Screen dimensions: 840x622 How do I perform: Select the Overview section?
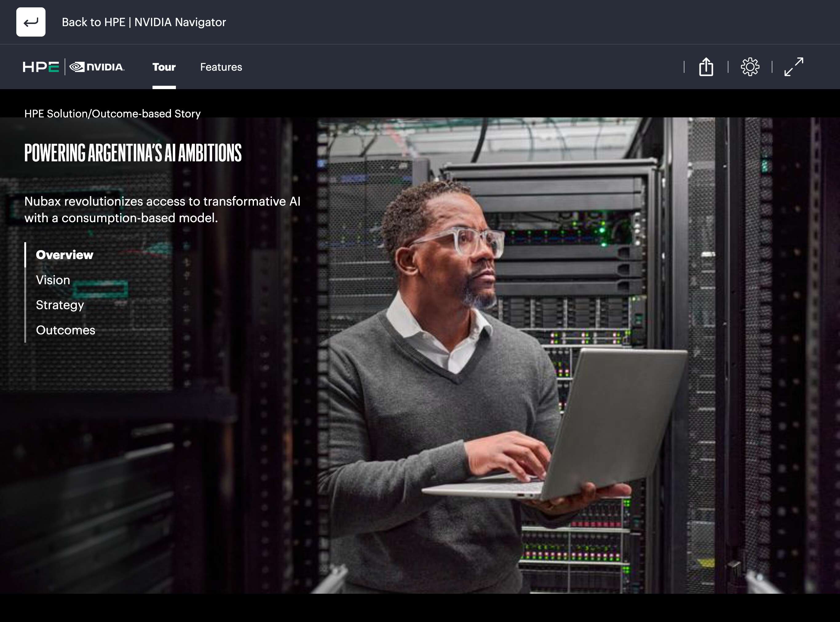pyautogui.click(x=64, y=255)
